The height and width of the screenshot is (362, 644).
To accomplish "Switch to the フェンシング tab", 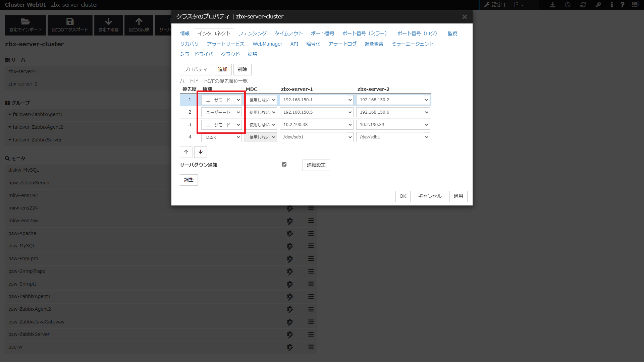I will point(252,34).
